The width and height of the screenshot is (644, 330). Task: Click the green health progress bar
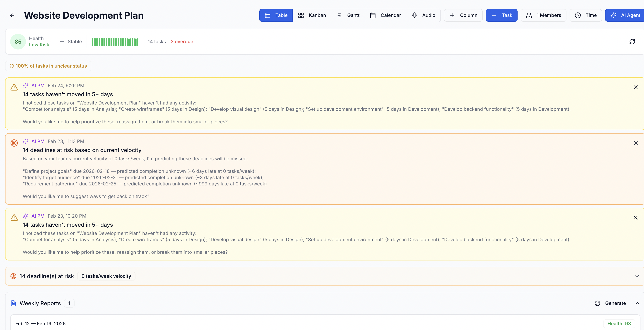point(115,41)
